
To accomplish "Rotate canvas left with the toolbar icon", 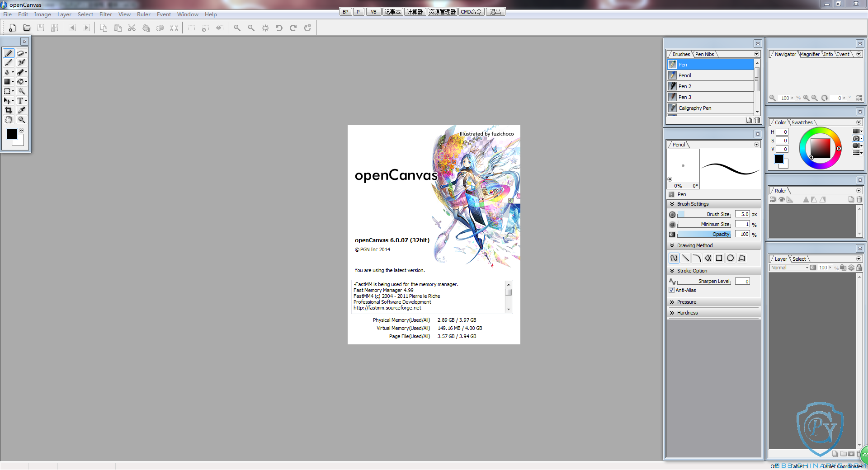I will pyautogui.click(x=279, y=28).
